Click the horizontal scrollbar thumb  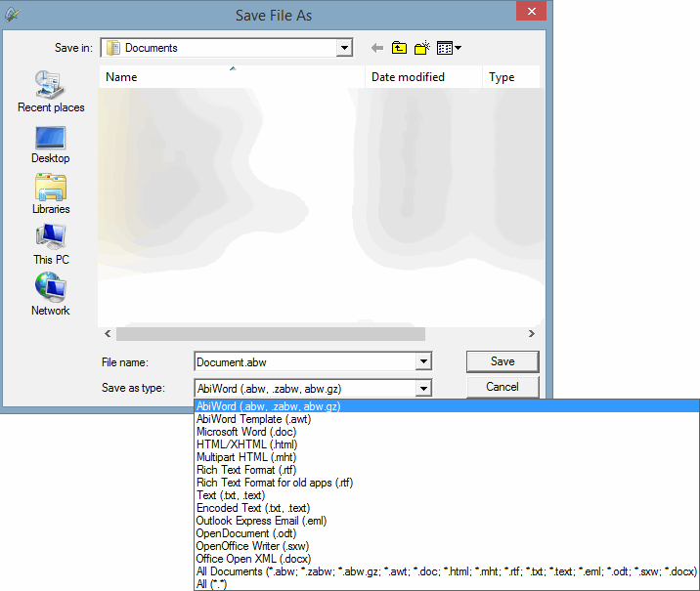click(271, 334)
